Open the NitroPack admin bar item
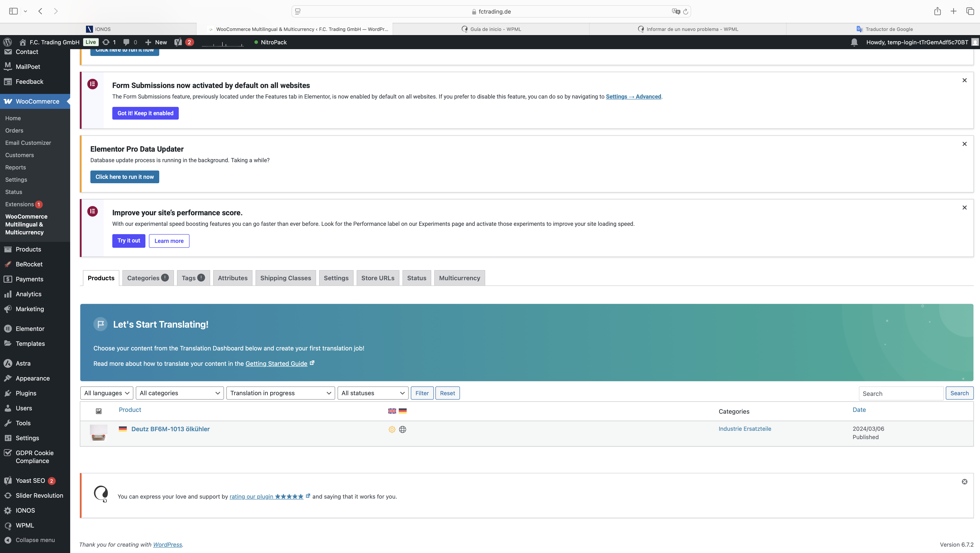980x553 pixels. tap(270, 42)
